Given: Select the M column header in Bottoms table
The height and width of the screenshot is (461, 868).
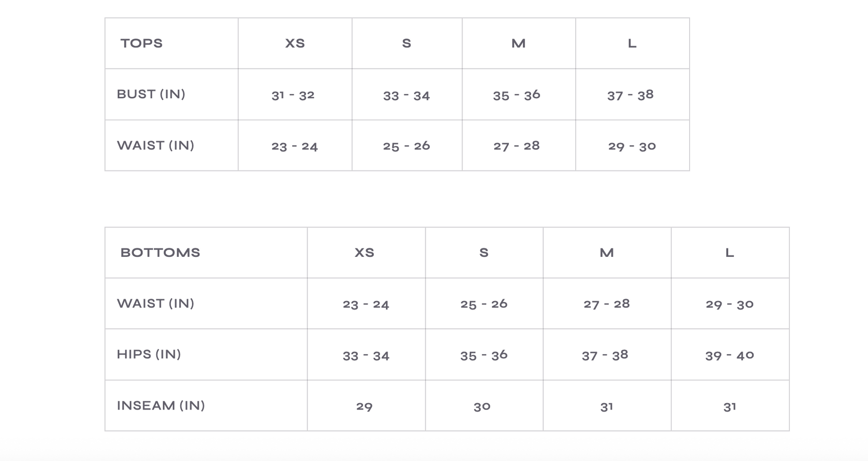Looking at the screenshot, I should [607, 253].
